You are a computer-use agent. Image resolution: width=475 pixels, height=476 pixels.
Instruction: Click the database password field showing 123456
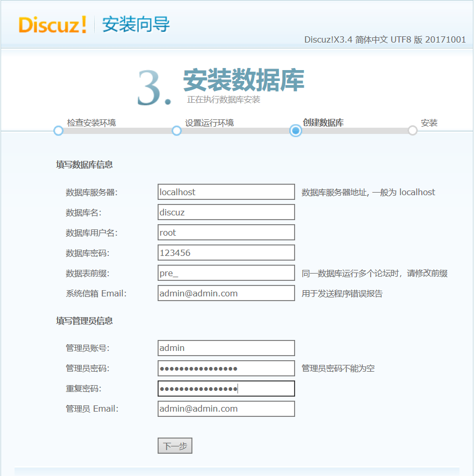click(x=226, y=253)
